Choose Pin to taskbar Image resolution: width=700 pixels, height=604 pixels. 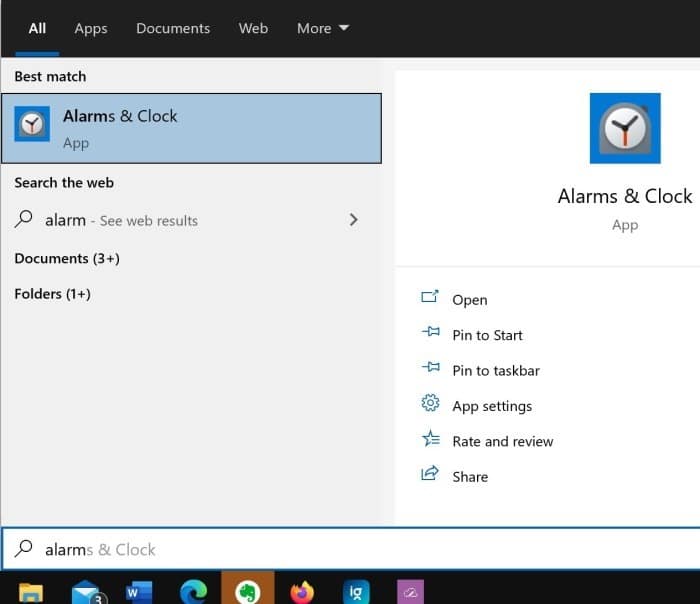[496, 371]
